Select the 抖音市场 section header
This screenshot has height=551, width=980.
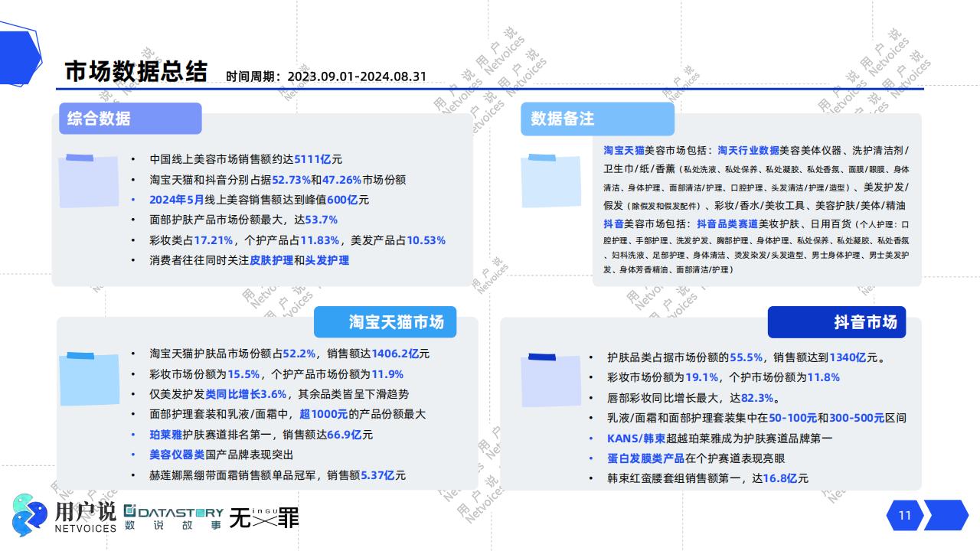click(x=837, y=321)
